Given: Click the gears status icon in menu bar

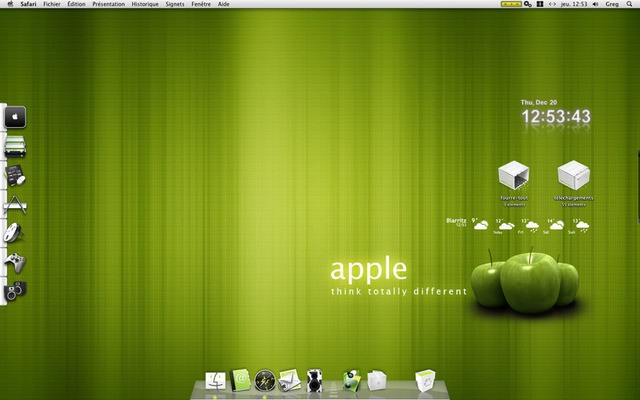Looking at the screenshot, I should pos(528,4).
